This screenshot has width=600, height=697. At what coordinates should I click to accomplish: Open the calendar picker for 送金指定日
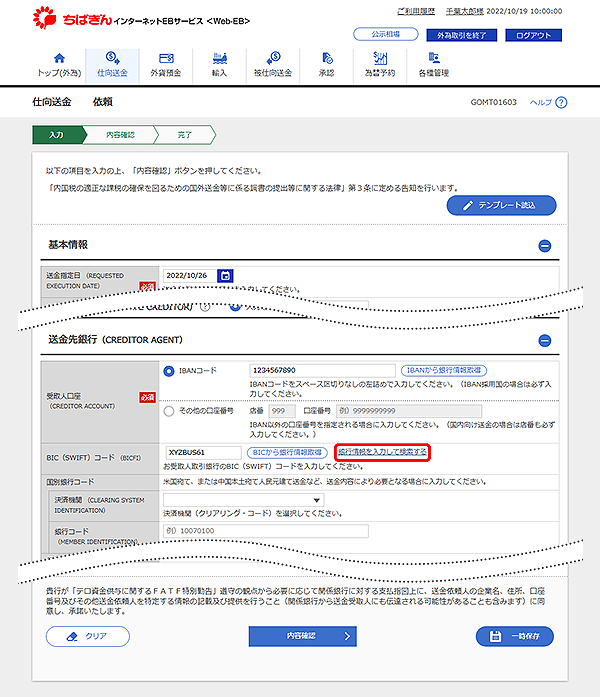point(225,276)
